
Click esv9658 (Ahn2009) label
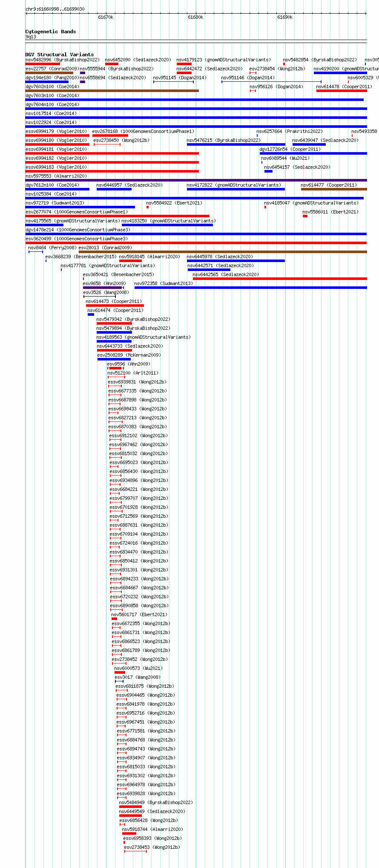click(x=104, y=284)
